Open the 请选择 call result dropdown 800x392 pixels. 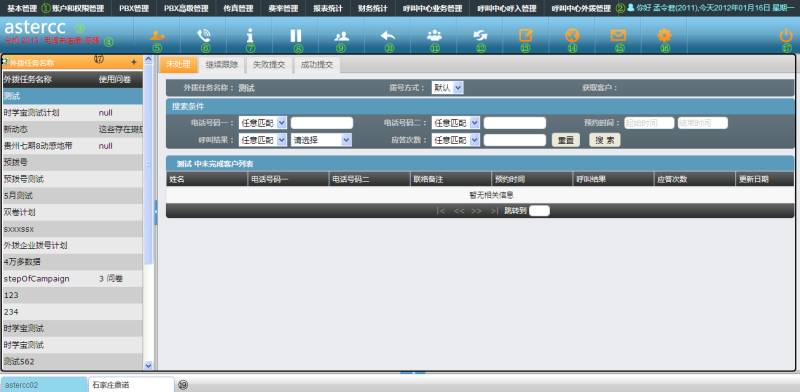[321, 140]
